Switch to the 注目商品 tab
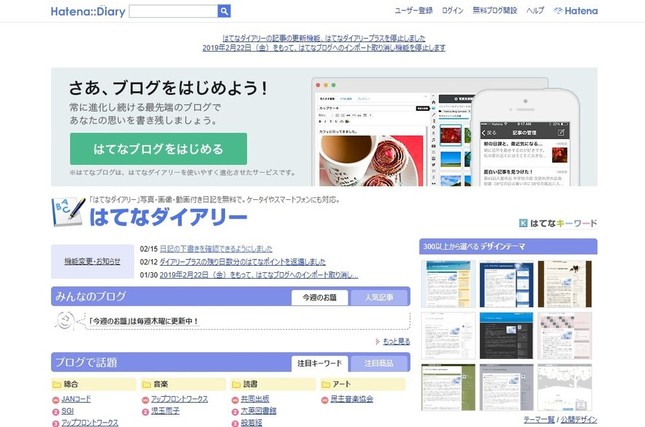Viewport: 645px width, 427px height. (x=379, y=362)
